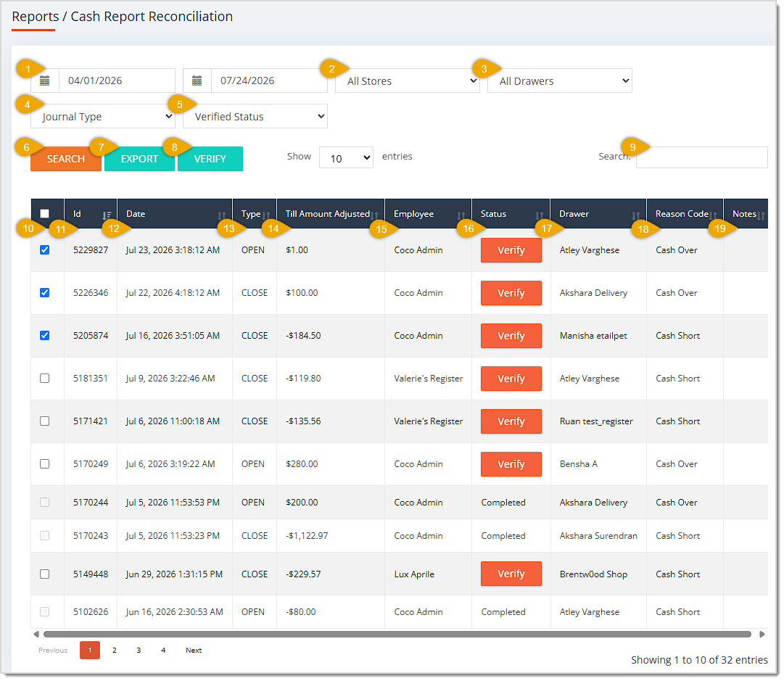Click the teal VERIFY button

pos(210,159)
